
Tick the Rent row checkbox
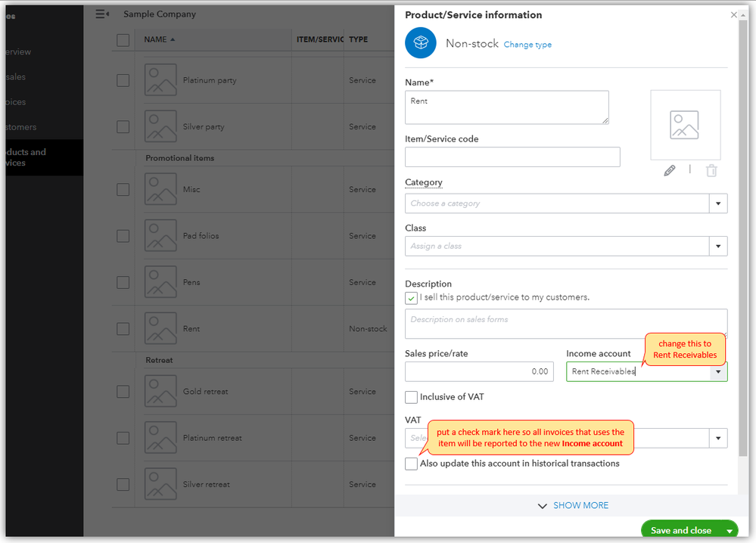pyautogui.click(x=123, y=328)
